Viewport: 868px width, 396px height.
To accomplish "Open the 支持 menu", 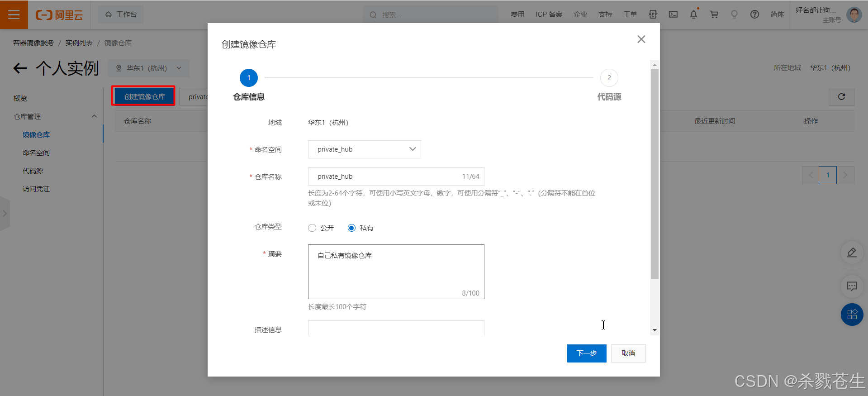I will tap(605, 14).
